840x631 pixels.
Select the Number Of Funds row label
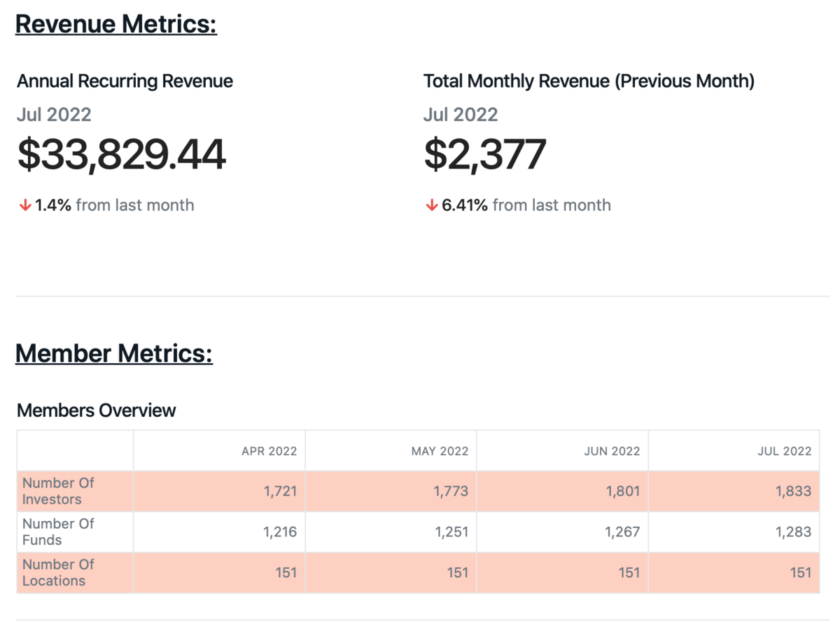(x=58, y=532)
